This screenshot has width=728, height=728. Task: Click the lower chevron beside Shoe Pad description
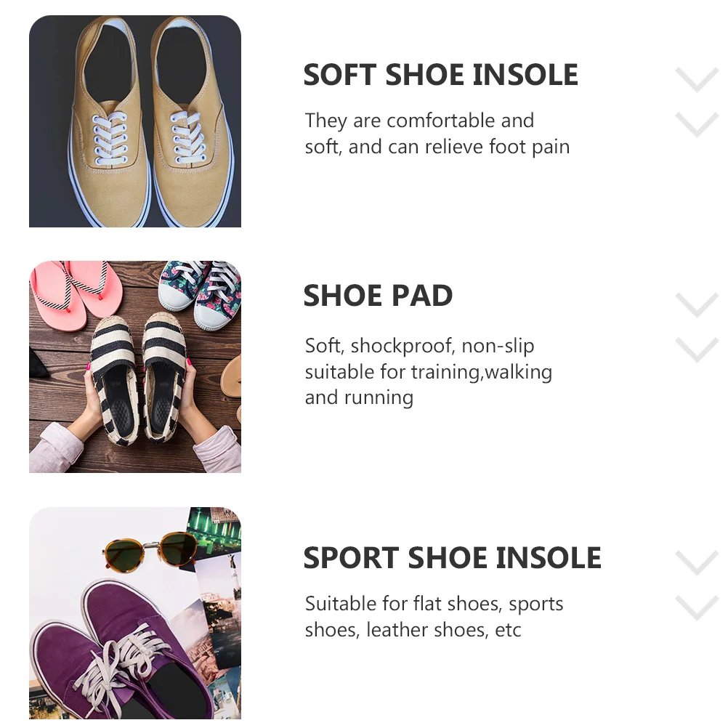697,349
